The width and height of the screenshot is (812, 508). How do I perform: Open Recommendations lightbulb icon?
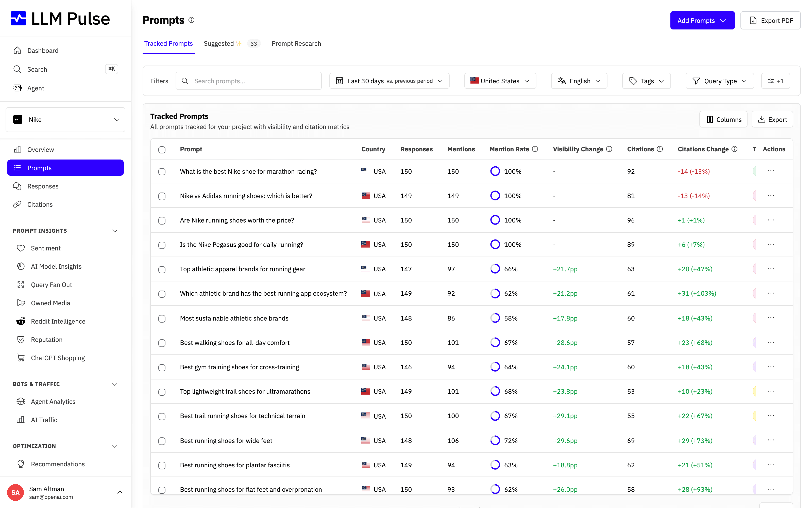pos(21,464)
